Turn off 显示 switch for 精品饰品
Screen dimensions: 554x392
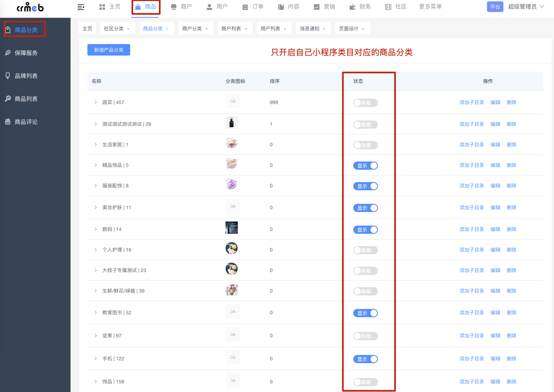point(365,166)
